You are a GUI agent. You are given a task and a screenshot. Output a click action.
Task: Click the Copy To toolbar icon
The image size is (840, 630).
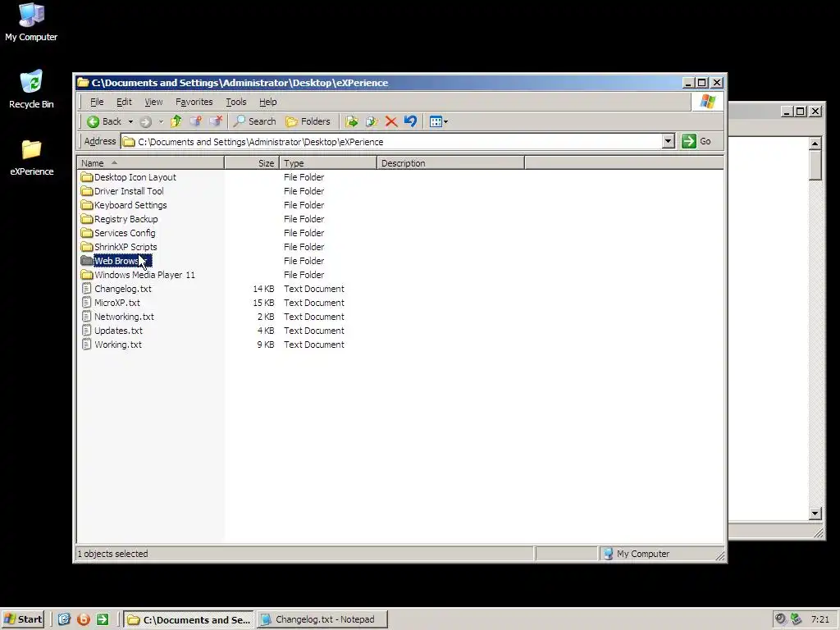(372, 121)
